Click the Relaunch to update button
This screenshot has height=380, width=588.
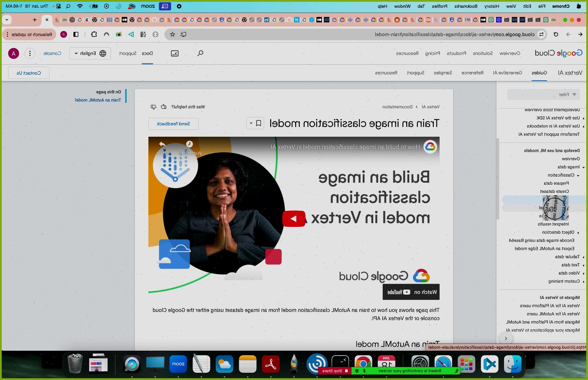tap(29, 34)
